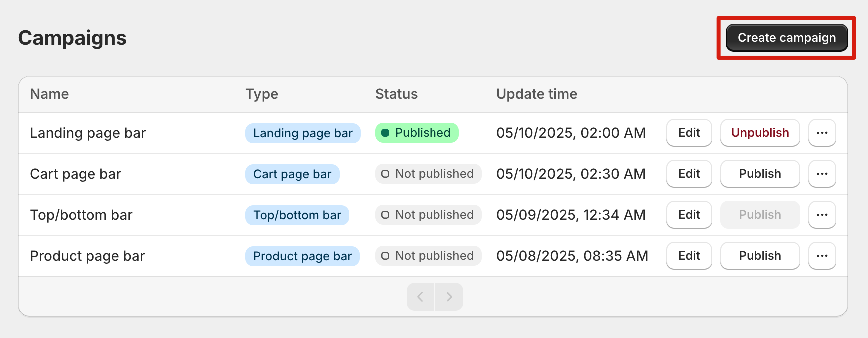Click the Landing page bar campaign name

tap(88, 133)
